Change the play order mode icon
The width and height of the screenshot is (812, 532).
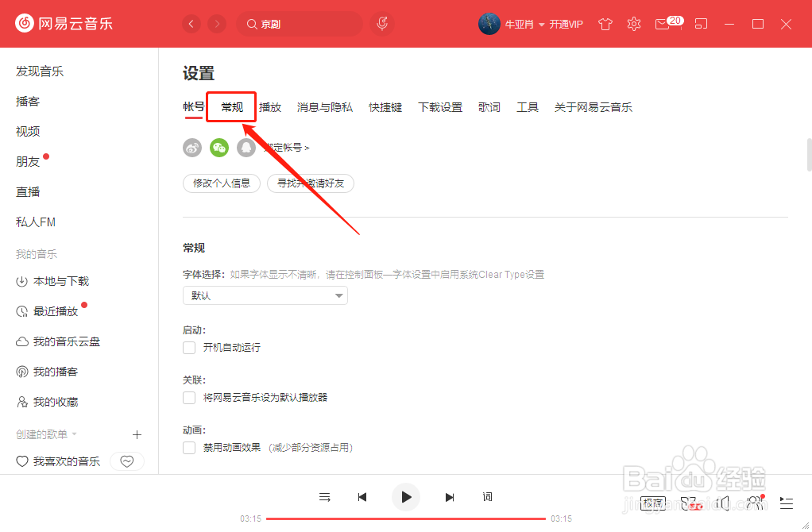(325, 497)
